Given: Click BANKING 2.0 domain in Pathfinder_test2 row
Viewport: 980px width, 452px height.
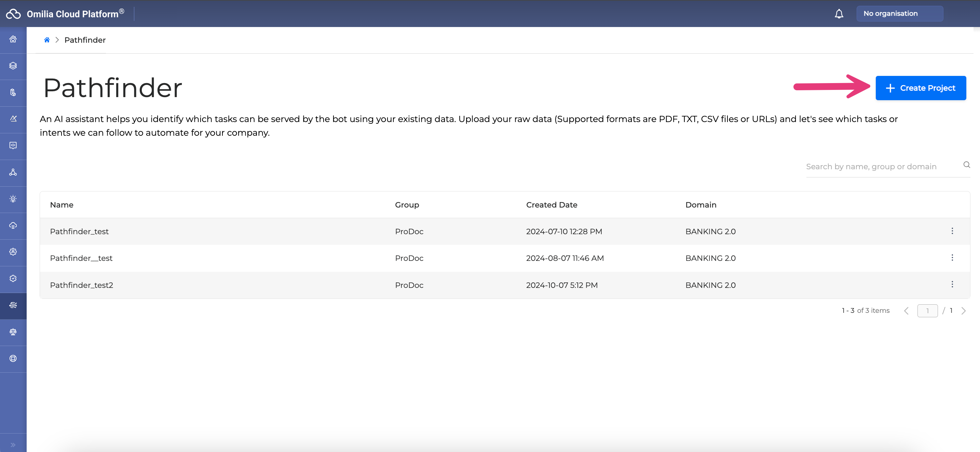Looking at the screenshot, I should (710, 285).
